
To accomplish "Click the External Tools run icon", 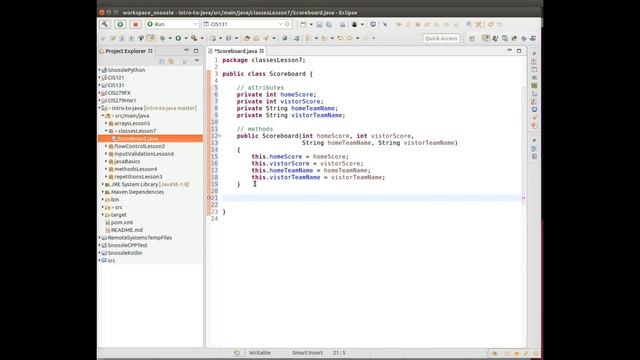I will pyautogui.click(x=194, y=38).
